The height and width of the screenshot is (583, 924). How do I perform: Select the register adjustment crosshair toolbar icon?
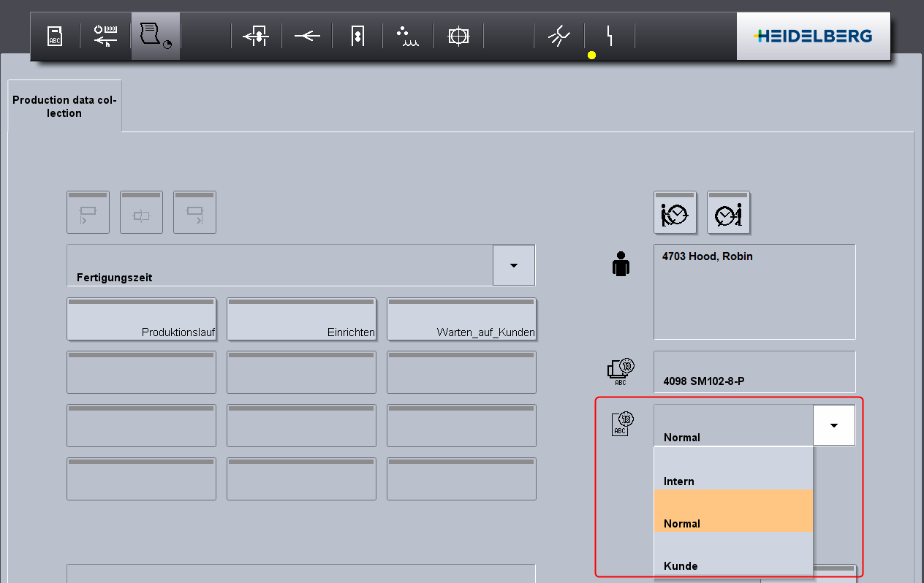(x=458, y=35)
